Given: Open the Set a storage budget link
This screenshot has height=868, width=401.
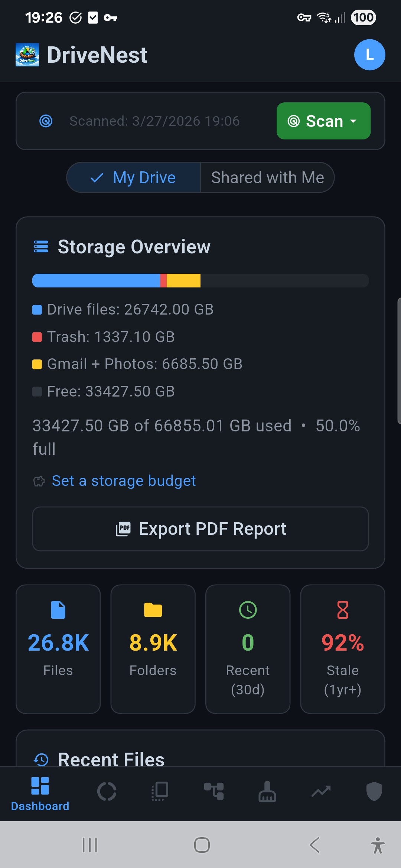Looking at the screenshot, I should click(124, 481).
